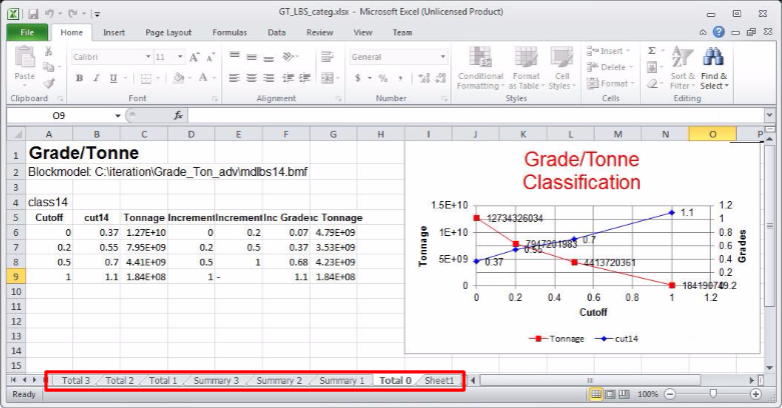Click Sort & Filter icon
Screen dimensions: 782x408
click(x=682, y=68)
